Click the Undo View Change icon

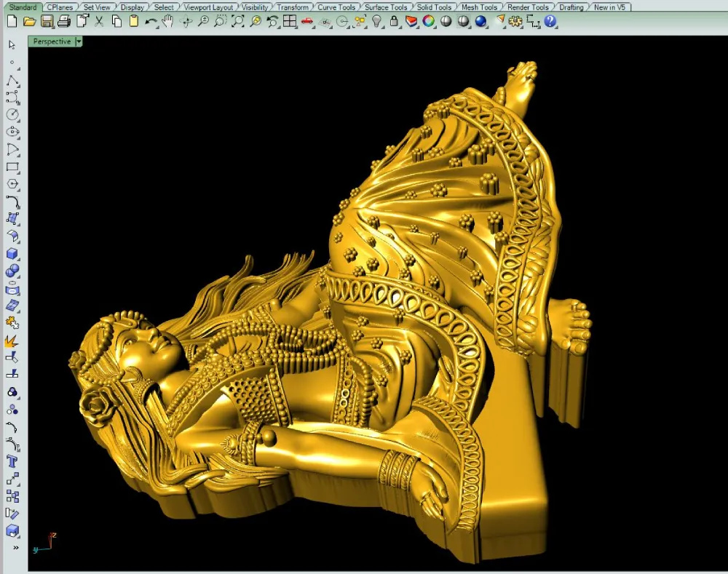[x=272, y=21]
